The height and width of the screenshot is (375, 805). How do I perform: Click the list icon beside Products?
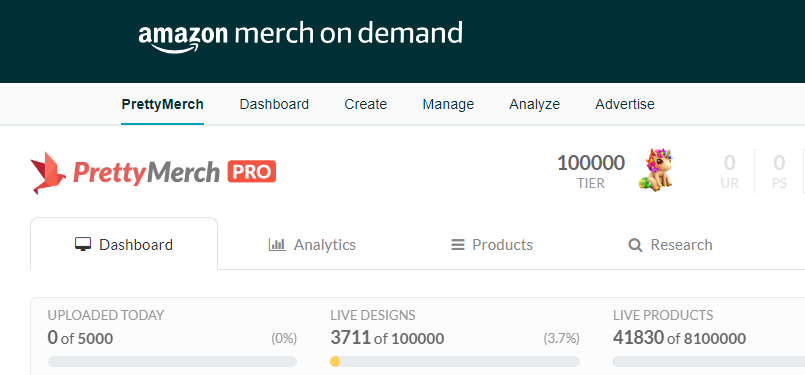tap(457, 245)
